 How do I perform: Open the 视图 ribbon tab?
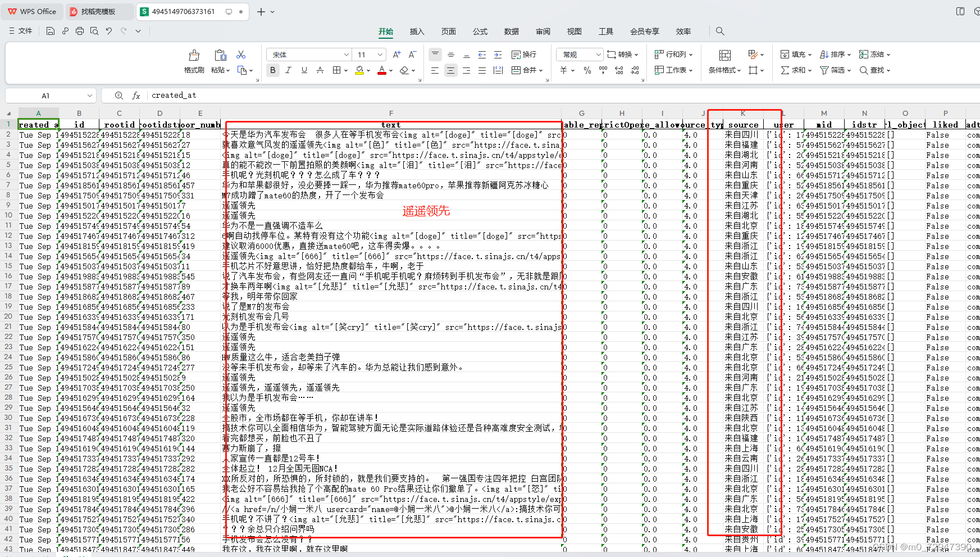(574, 31)
